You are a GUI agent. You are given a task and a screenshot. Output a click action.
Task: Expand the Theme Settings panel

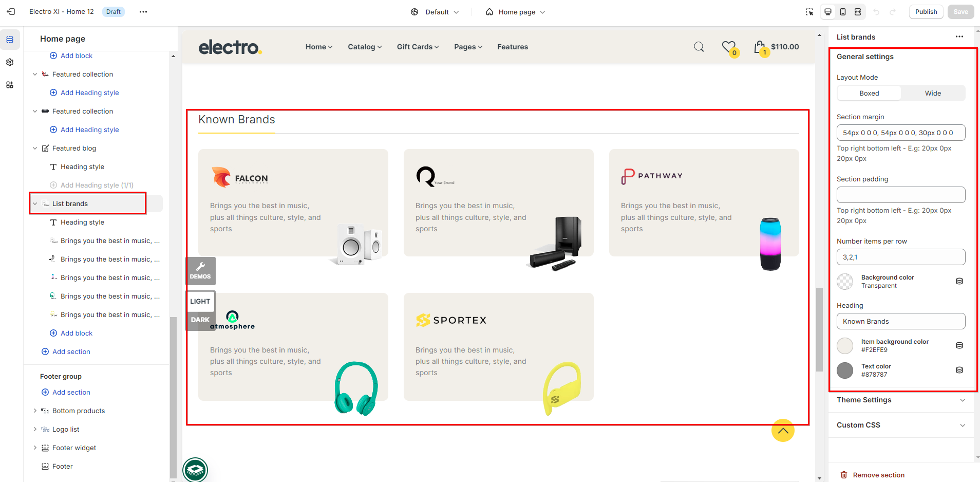click(x=901, y=400)
